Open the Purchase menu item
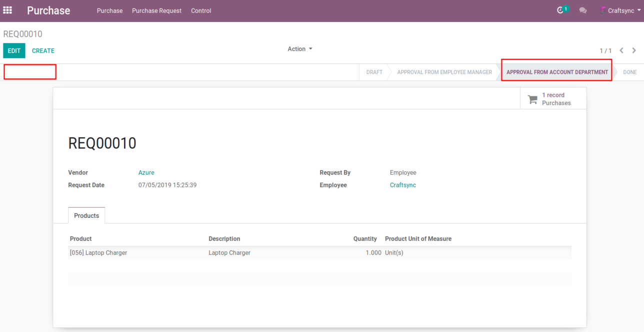This screenshot has height=332, width=644. pyautogui.click(x=109, y=11)
